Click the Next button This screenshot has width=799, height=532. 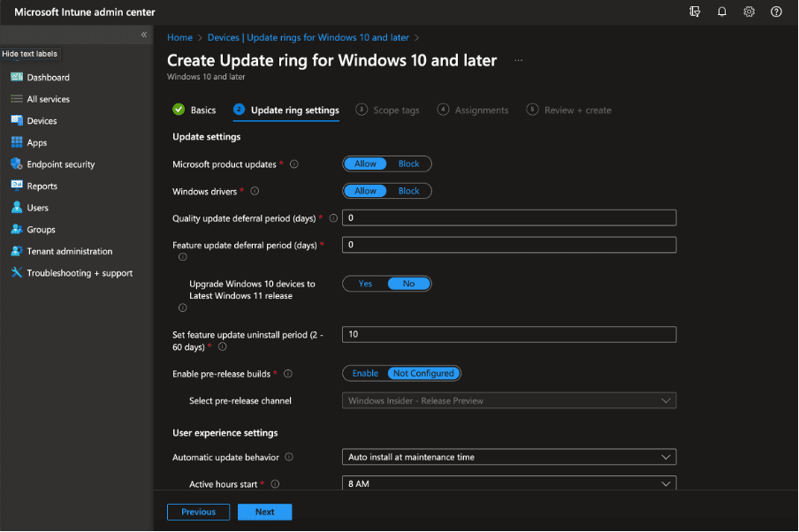pos(264,512)
